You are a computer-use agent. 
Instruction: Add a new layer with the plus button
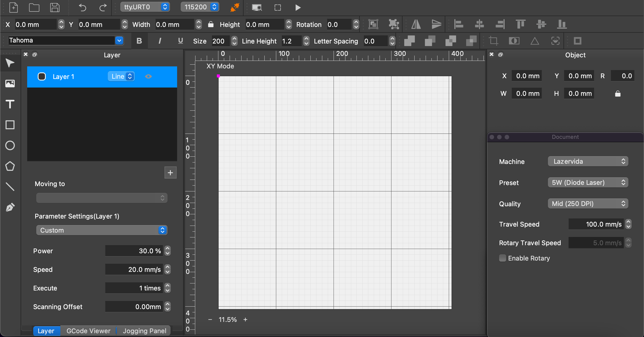pyautogui.click(x=170, y=173)
